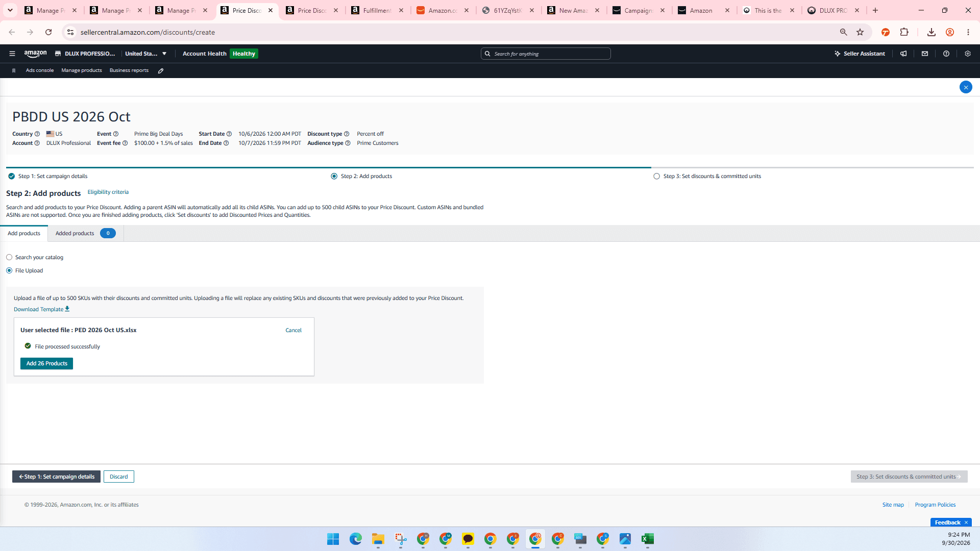Viewport: 980px width, 551px height.
Task: Select the Search your catalog radio option
Action: (x=9, y=258)
